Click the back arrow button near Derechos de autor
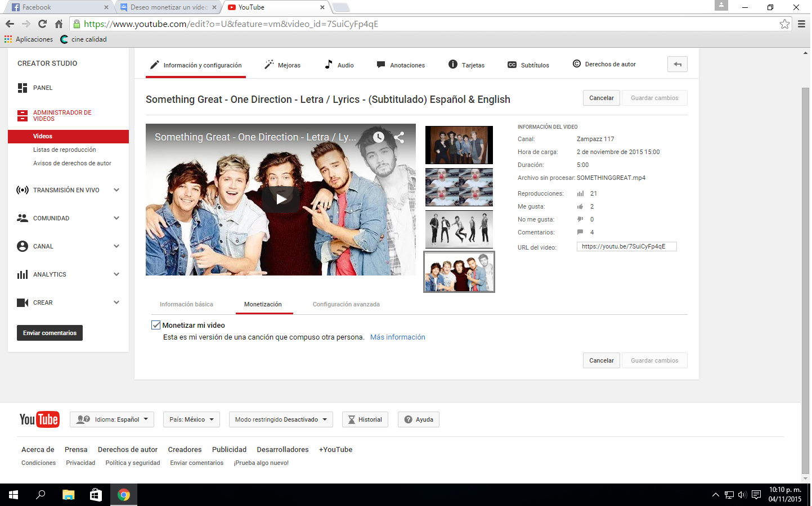 (678, 64)
